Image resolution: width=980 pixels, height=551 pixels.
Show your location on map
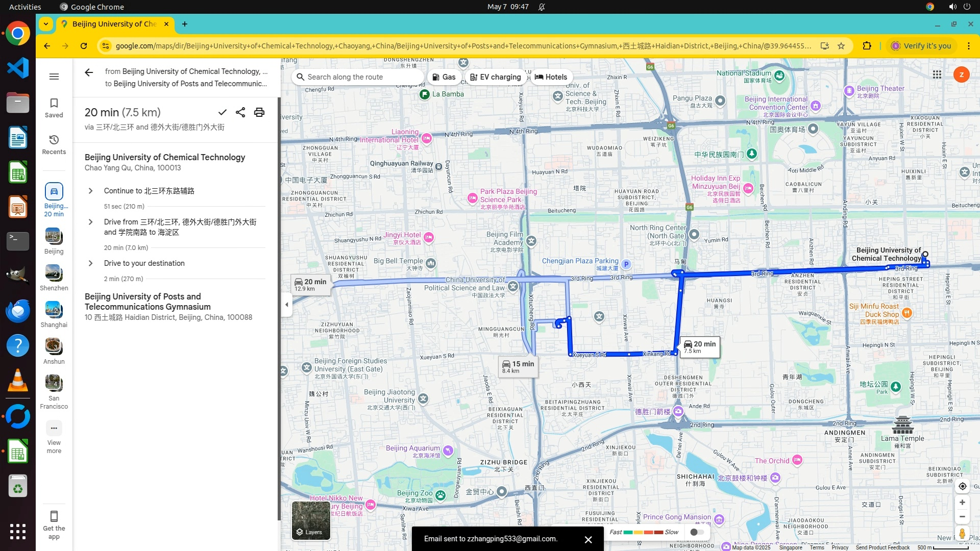click(962, 486)
